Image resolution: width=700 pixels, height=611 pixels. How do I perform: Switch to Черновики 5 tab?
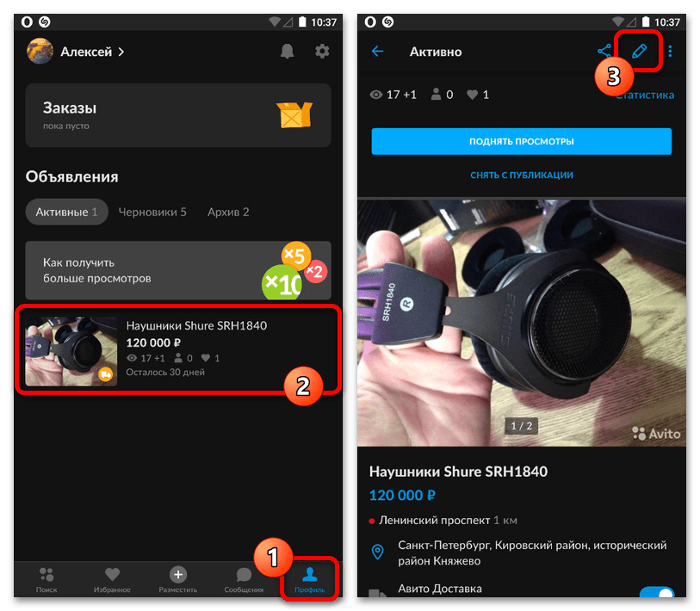coord(152,212)
